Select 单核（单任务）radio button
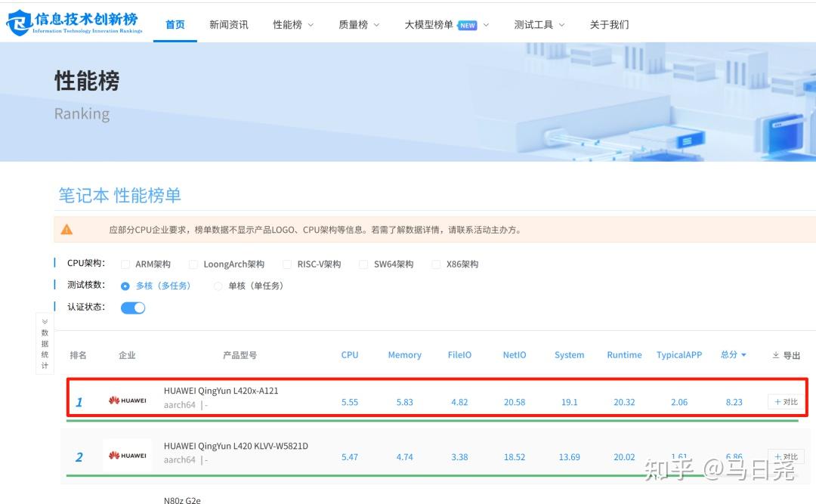The height and width of the screenshot is (504, 816). click(x=218, y=286)
